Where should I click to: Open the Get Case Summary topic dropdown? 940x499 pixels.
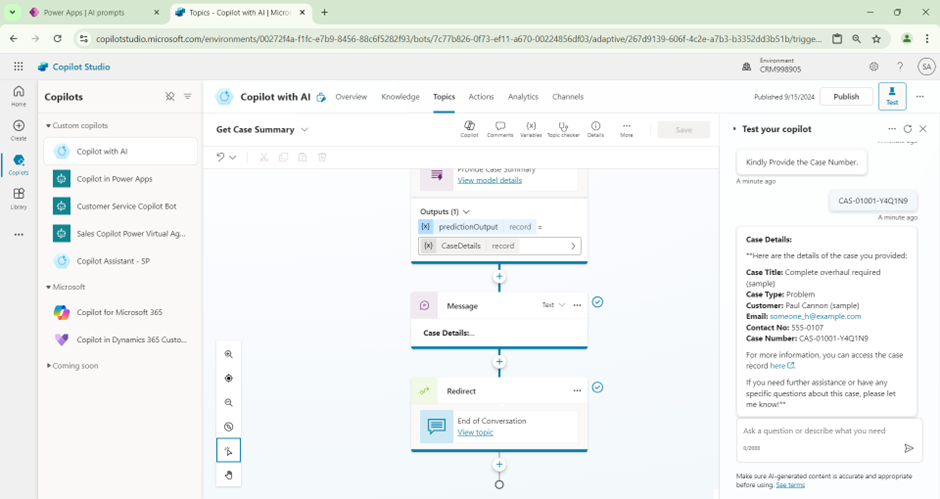(x=305, y=130)
